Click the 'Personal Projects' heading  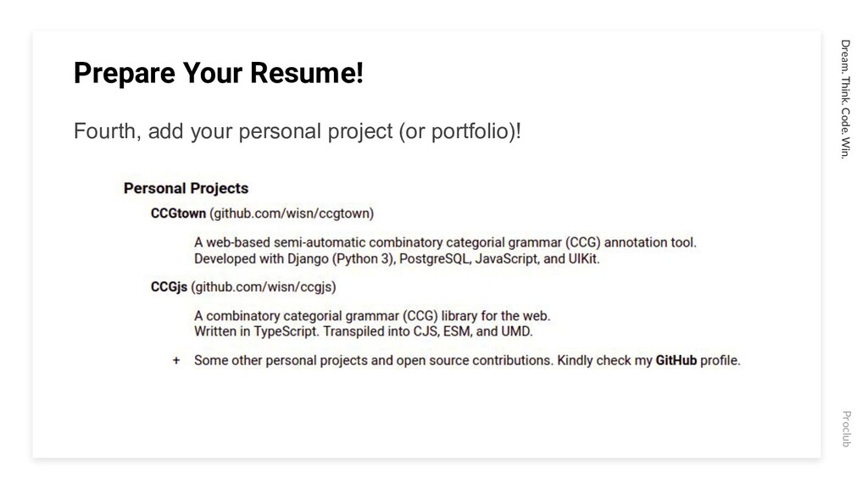point(186,189)
